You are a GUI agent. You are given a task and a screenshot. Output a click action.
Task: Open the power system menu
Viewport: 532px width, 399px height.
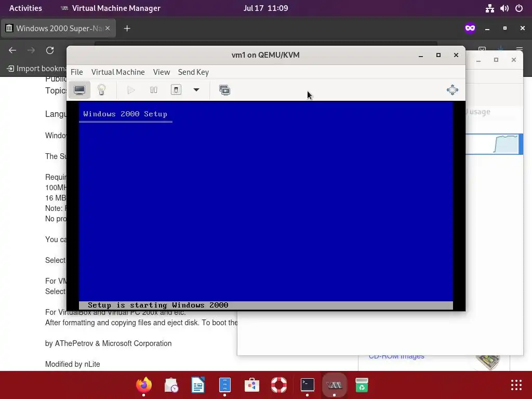[x=519, y=8]
